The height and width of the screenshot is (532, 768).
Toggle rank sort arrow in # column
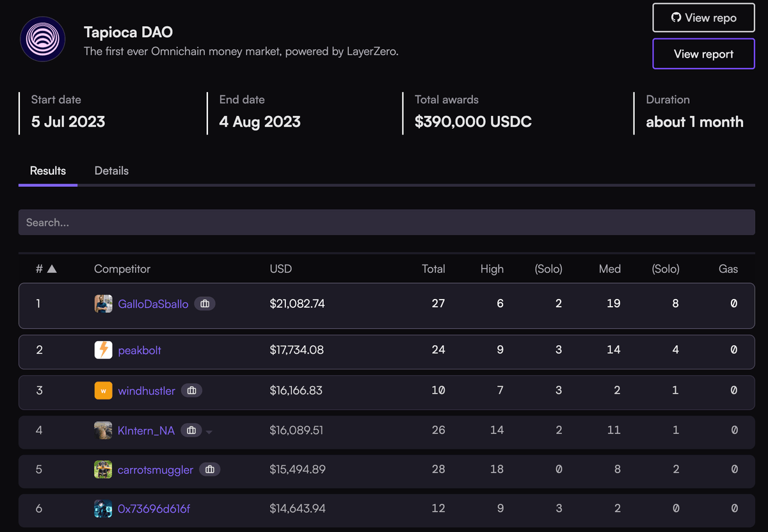point(52,269)
